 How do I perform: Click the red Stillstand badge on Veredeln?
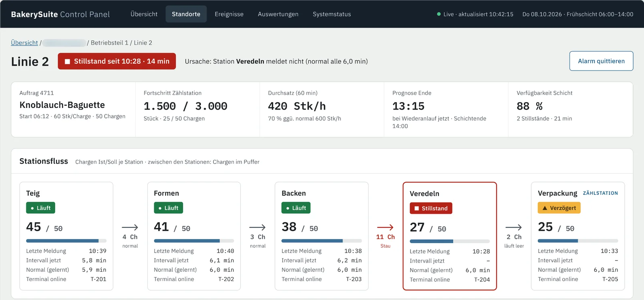coord(431,208)
